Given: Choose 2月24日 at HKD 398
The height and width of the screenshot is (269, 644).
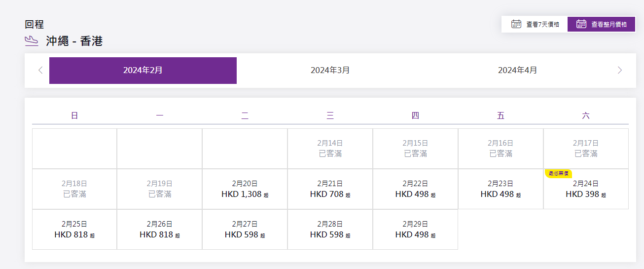Looking at the screenshot, I should click(x=586, y=190).
